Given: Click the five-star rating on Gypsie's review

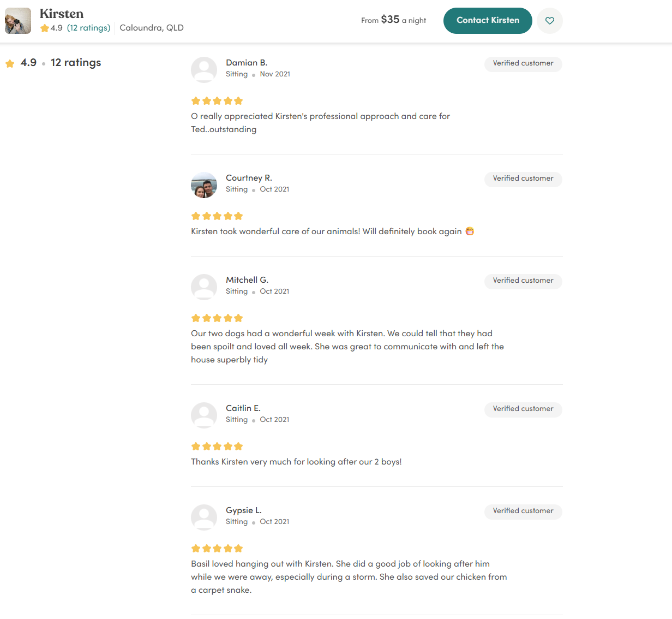Looking at the screenshot, I should point(217,549).
